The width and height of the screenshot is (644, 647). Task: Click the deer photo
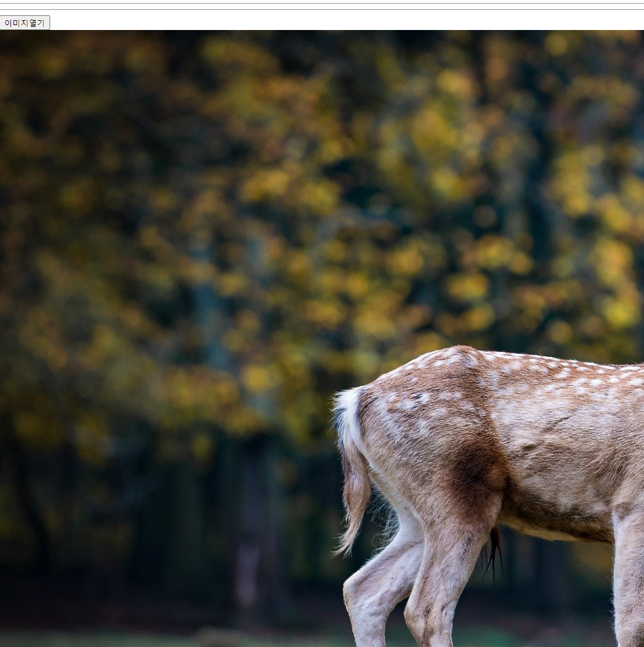click(x=322, y=338)
